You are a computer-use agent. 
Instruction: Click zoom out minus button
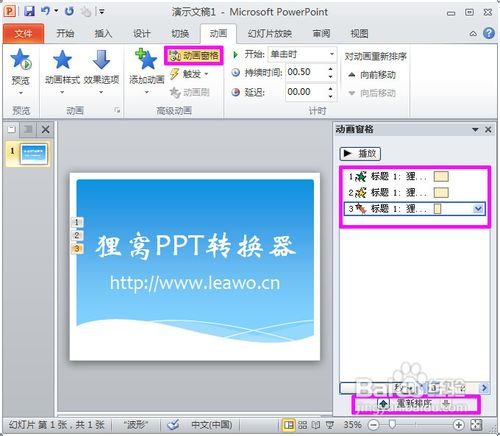[x=374, y=425]
